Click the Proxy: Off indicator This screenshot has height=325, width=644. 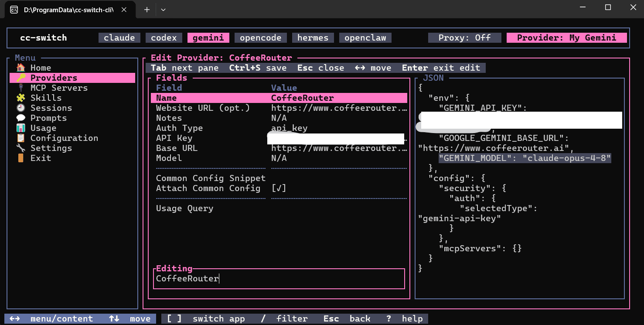click(x=465, y=38)
